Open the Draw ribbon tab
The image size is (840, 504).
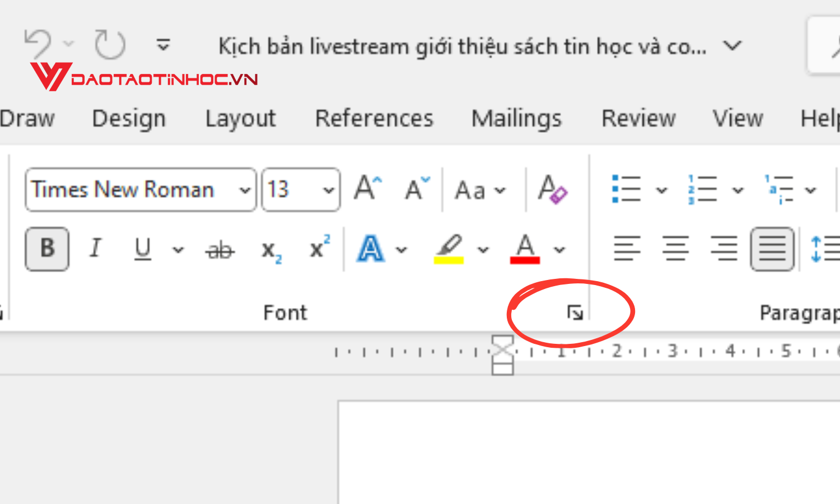pos(27,118)
